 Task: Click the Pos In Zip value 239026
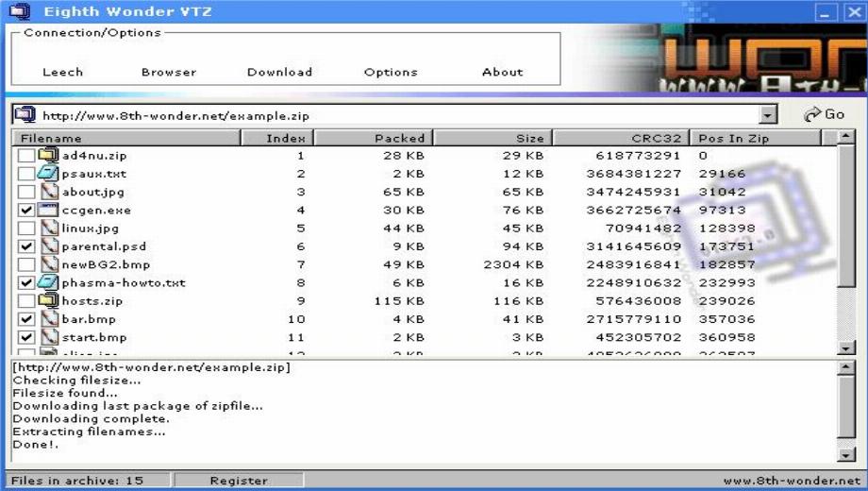tap(726, 301)
